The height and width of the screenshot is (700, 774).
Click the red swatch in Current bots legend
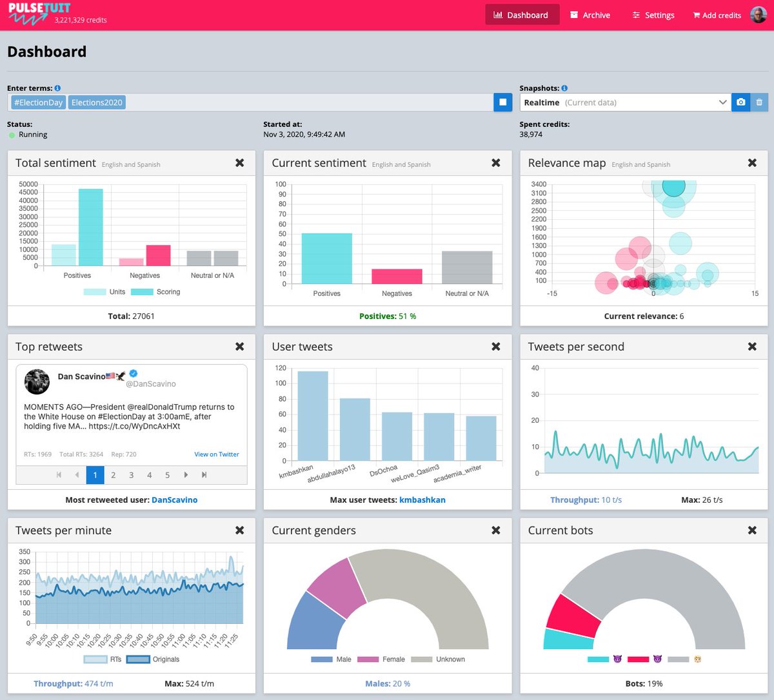click(x=638, y=659)
